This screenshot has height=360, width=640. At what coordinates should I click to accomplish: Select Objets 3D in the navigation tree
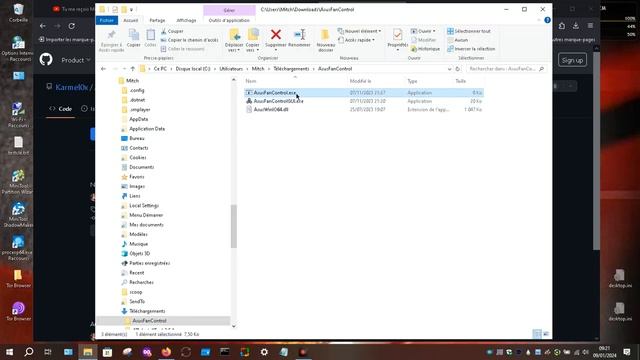140,253
